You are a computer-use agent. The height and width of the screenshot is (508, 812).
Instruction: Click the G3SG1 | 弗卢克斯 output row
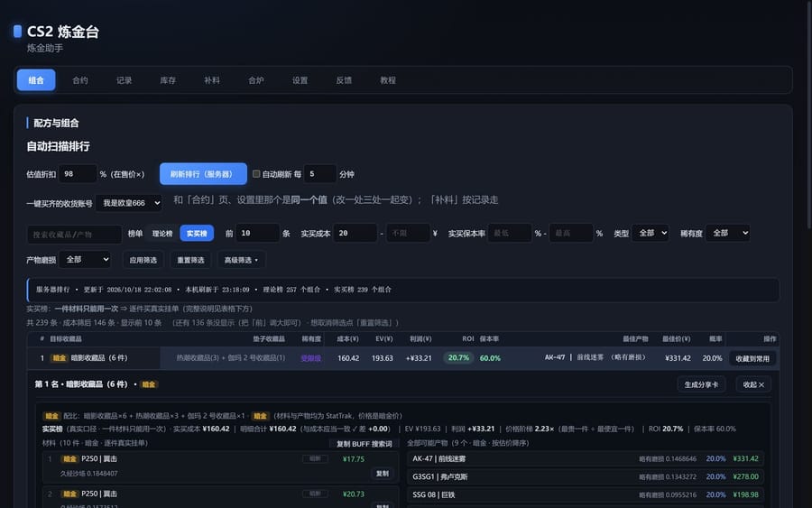586,476
